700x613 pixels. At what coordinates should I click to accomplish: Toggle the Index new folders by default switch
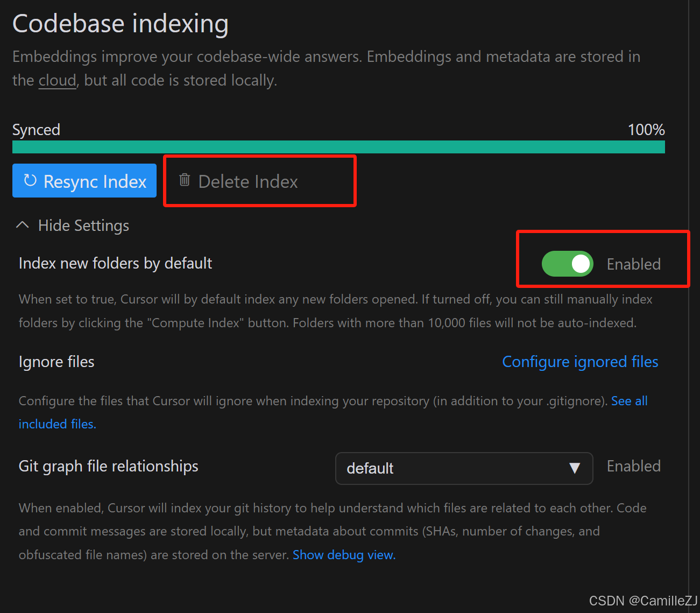point(567,264)
